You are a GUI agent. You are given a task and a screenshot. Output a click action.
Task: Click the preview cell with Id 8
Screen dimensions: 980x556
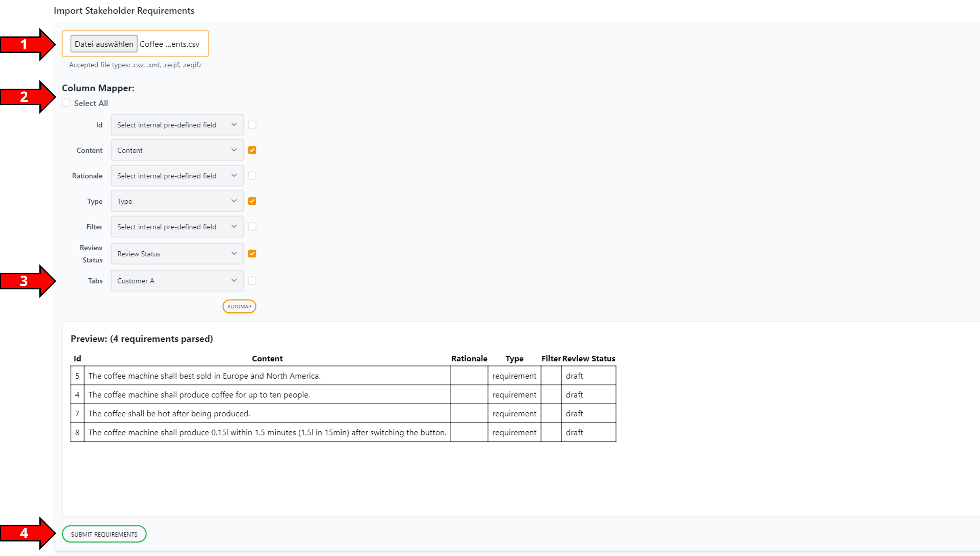(77, 432)
